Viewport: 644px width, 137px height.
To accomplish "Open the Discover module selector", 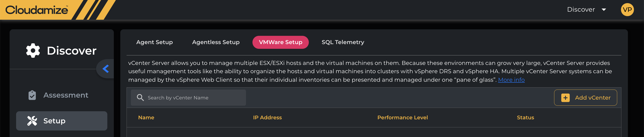I will 581,10.
